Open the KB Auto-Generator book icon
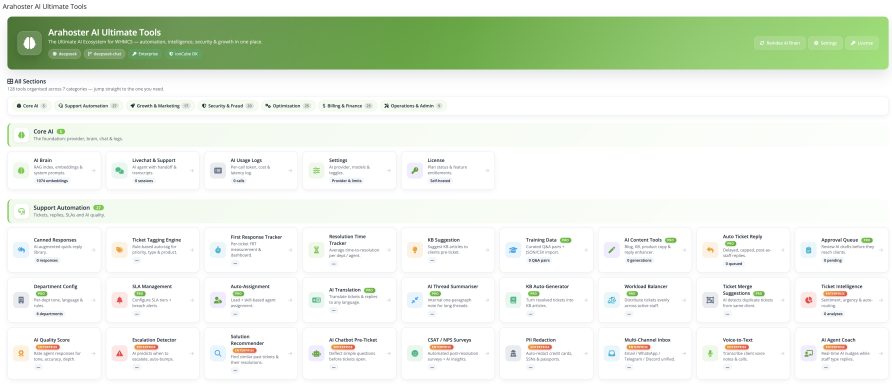 click(514, 300)
